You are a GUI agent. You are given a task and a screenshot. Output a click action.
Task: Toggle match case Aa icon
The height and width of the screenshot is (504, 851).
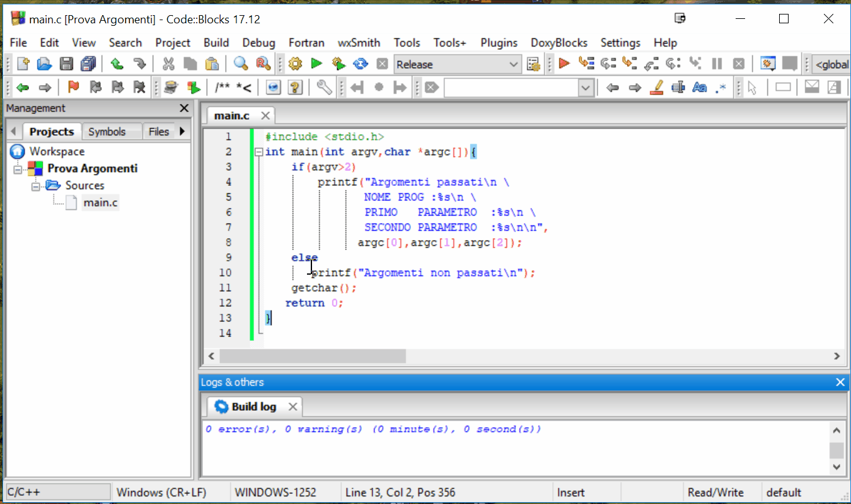(700, 88)
